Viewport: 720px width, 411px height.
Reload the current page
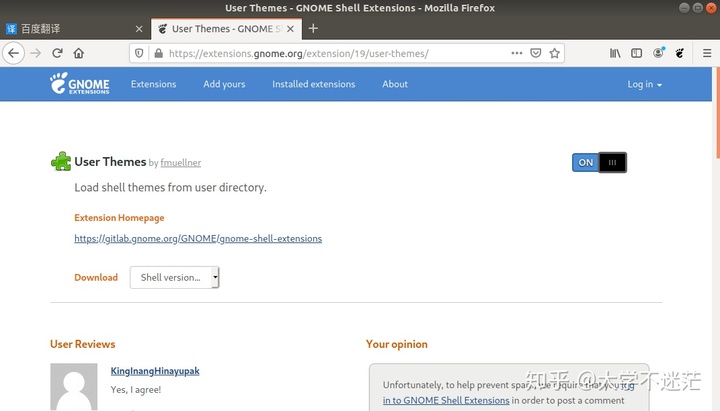coord(57,53)
